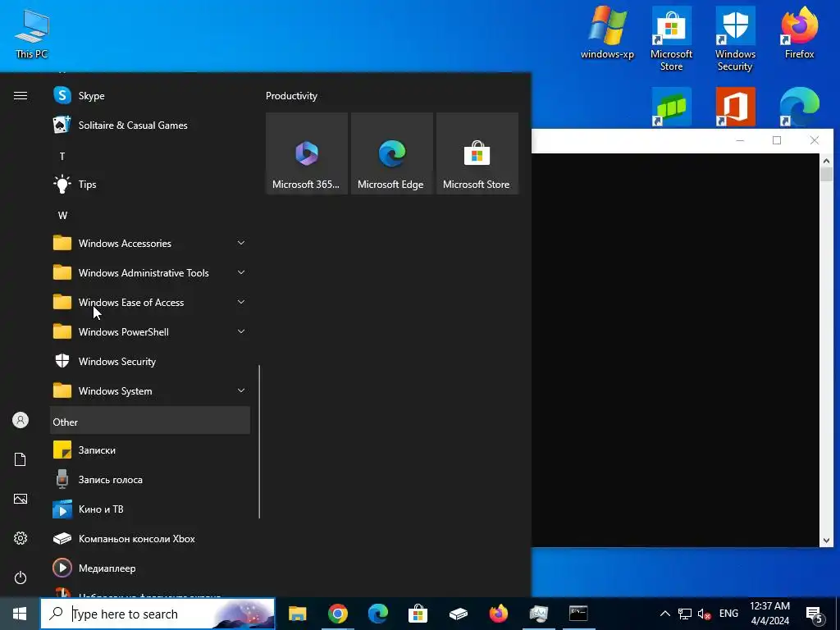Image resolution: width=840 pixels, height=630 pixels.
Task: Minimize the console window
Action: (x=740, y=140)
